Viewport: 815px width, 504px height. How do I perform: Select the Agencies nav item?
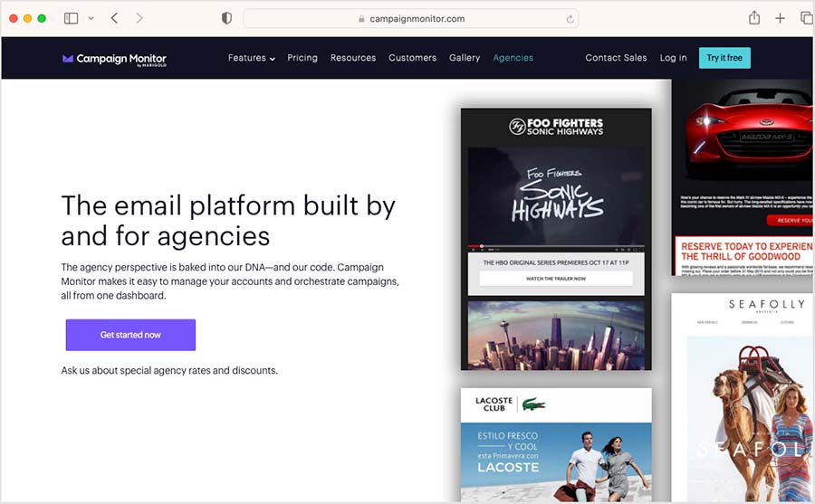click(513, 58)
